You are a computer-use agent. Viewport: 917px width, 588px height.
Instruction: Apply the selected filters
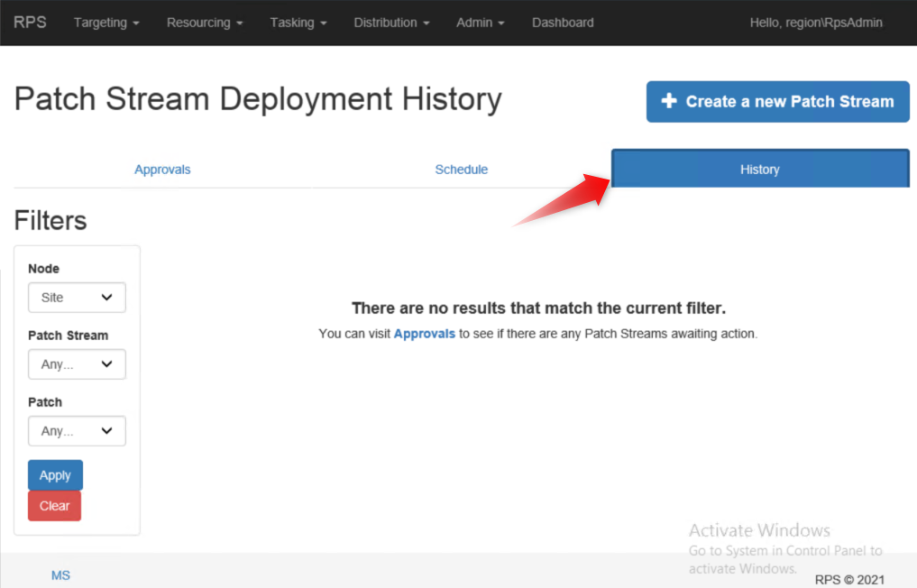pos(55,475)
